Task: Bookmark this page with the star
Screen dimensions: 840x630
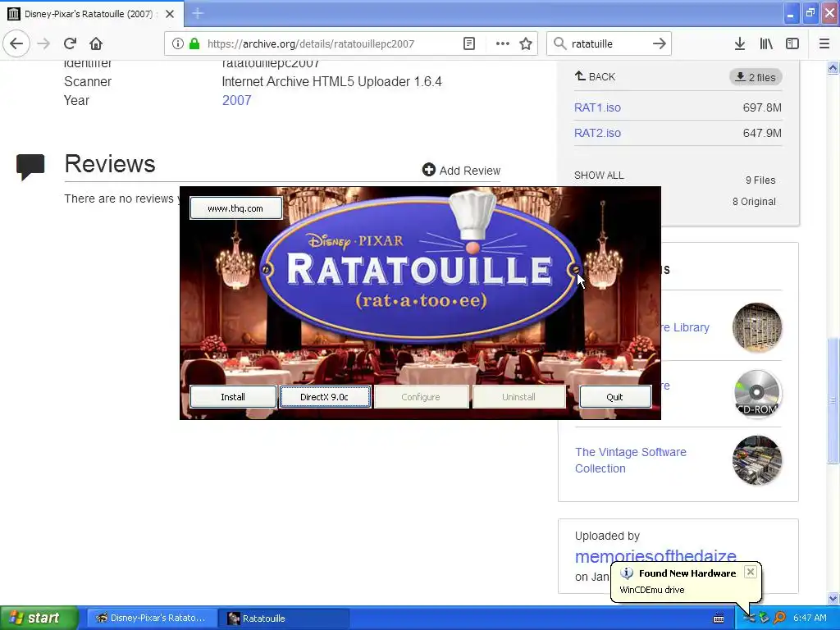Action: click(526, 43)
